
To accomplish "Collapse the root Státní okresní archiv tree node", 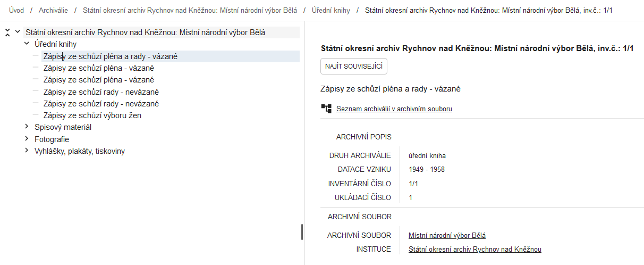I will [18, 32].
